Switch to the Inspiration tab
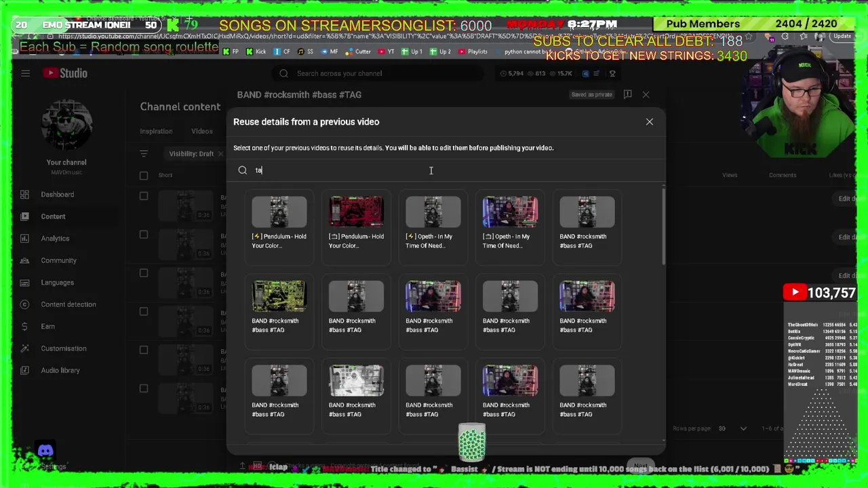The height and width of the screenshot is (488, 868). click(x=156, y=131)
